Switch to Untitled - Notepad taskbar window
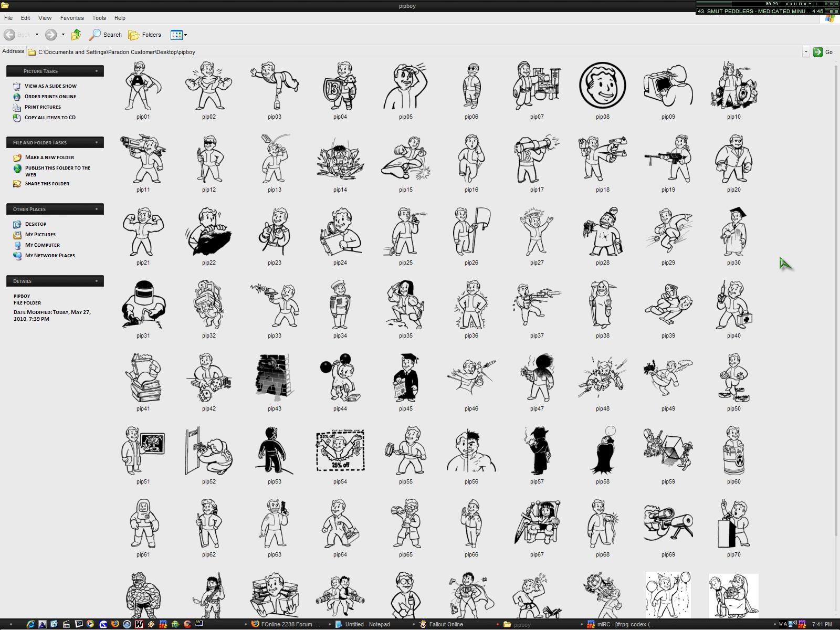 click(362, 624)
